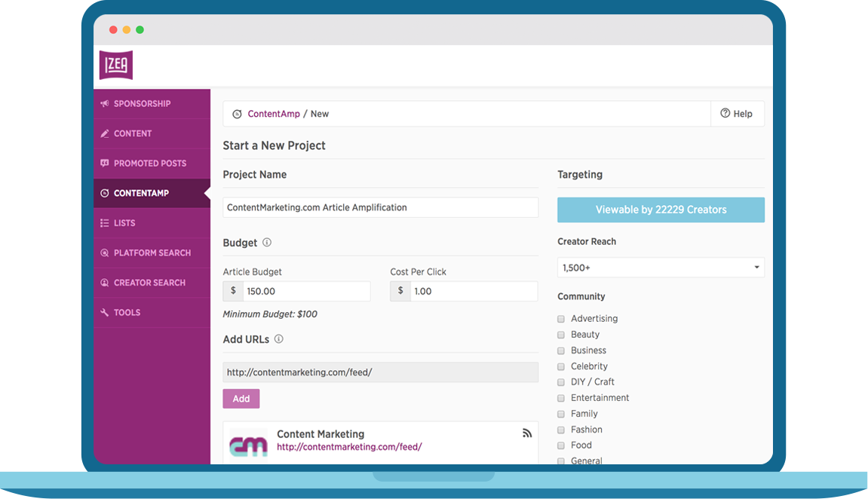Click the IZEA logo
Image resolution: width=868 pixels, height=499 pixels.
point(116,65)
